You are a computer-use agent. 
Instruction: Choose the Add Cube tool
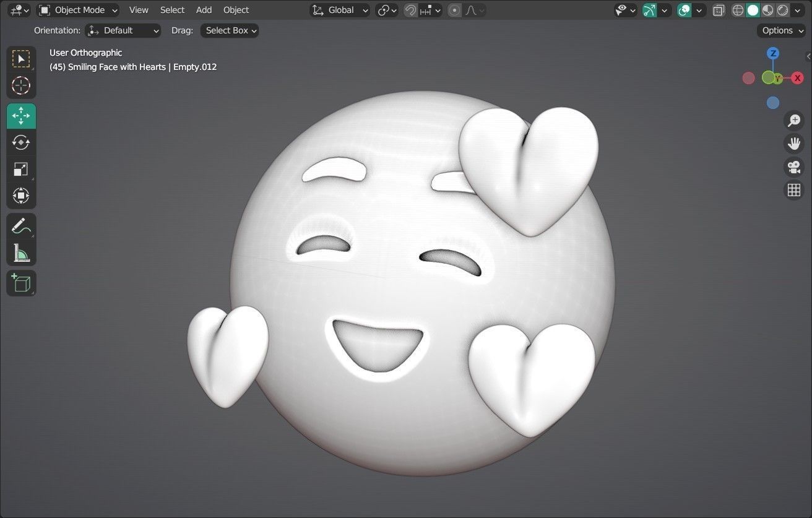[21, 283]
